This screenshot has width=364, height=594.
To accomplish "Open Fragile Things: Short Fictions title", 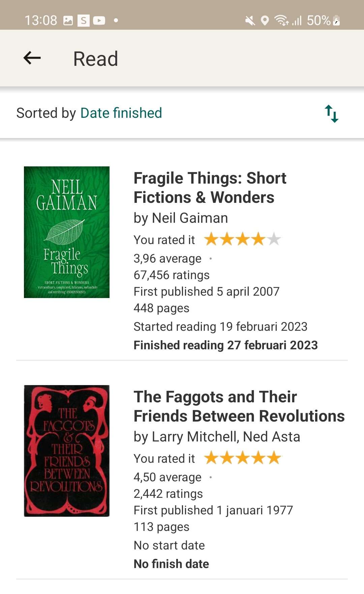I will click(210, 188).
